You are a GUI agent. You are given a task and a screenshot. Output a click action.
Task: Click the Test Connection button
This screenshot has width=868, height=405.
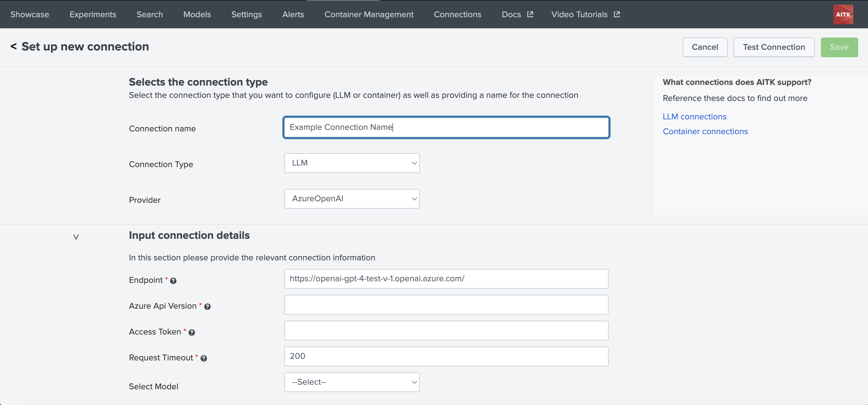coord(774,47)
